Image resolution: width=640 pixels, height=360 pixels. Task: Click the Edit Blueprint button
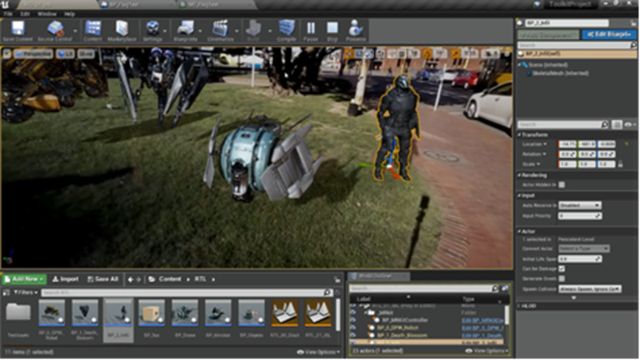608,34
